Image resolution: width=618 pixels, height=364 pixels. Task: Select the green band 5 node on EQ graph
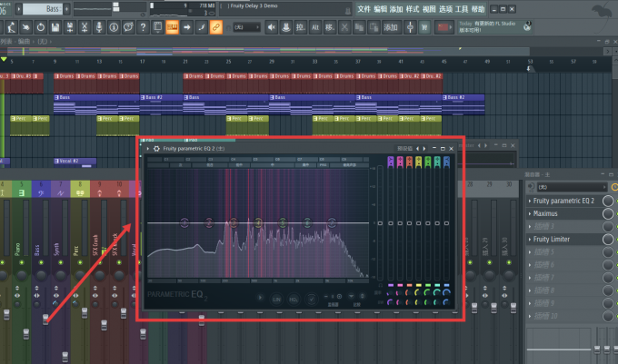click(283, 222)
